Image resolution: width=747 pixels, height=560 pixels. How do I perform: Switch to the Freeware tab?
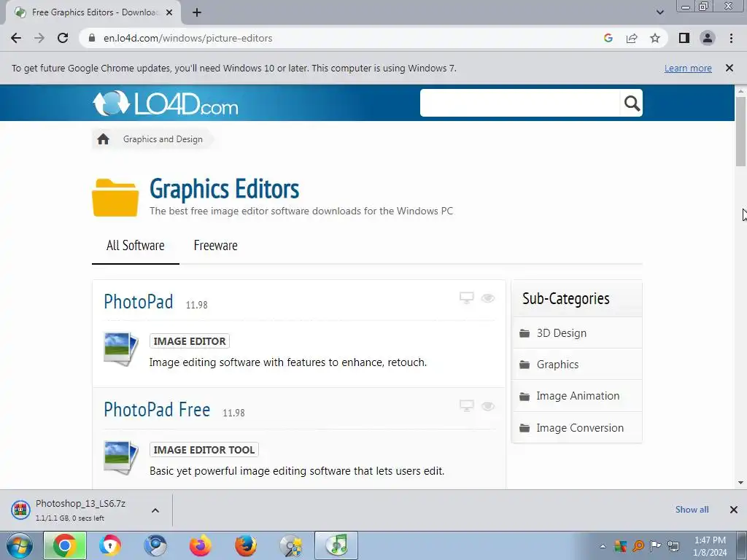click(x=215, y=245)
